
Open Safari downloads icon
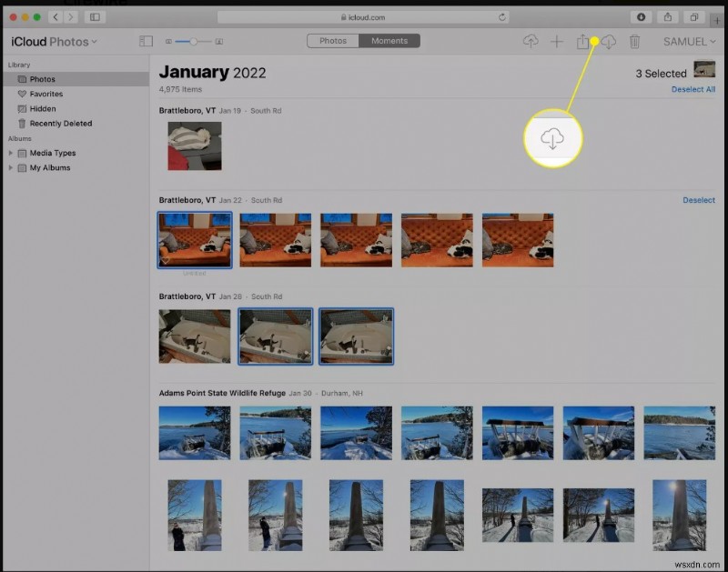[x=641, y=17]
